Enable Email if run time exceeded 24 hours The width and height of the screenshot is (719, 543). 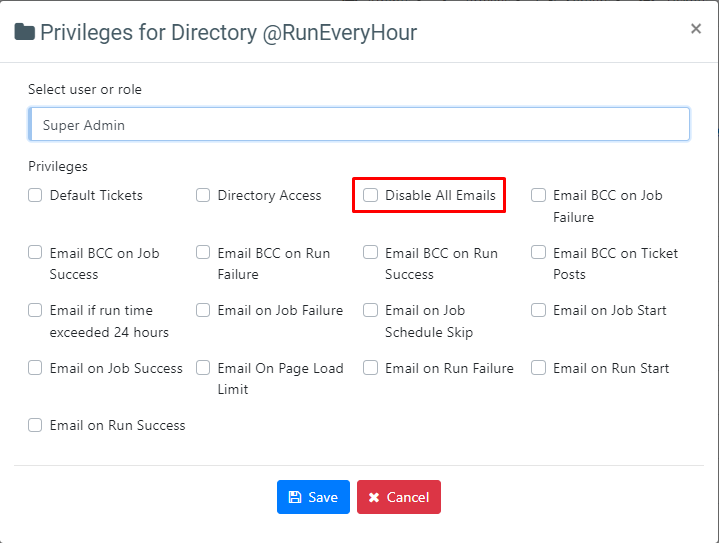[x=36, y=311]
